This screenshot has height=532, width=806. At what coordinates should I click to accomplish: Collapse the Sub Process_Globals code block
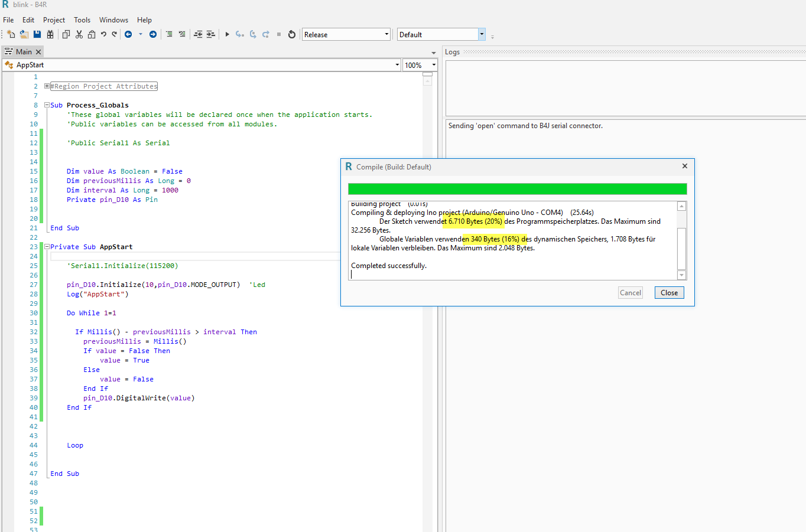tap(47, 105)
